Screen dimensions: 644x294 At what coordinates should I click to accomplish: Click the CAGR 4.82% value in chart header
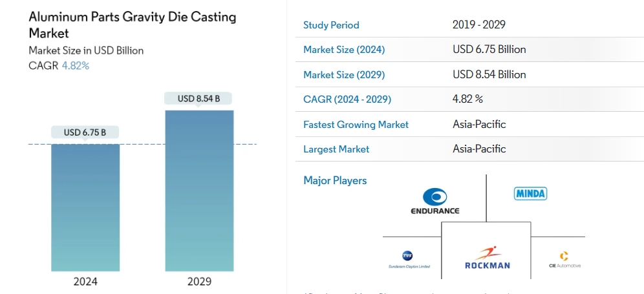point(75,66)
